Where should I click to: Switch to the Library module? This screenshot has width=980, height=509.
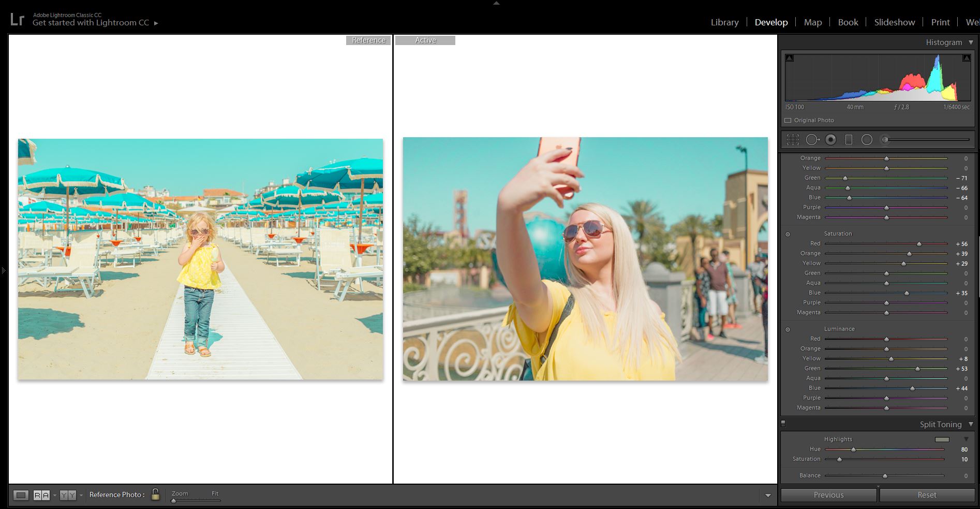click(724, 22)
